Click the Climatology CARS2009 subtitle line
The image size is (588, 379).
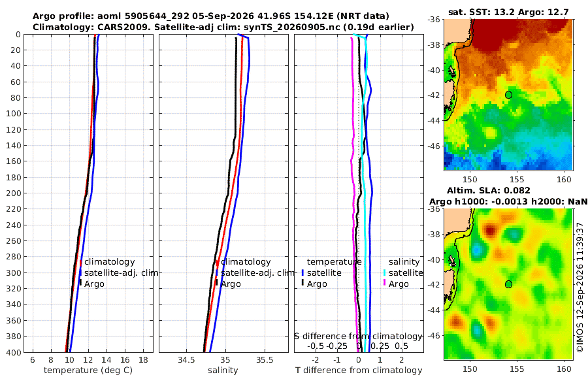click(223, 27)
